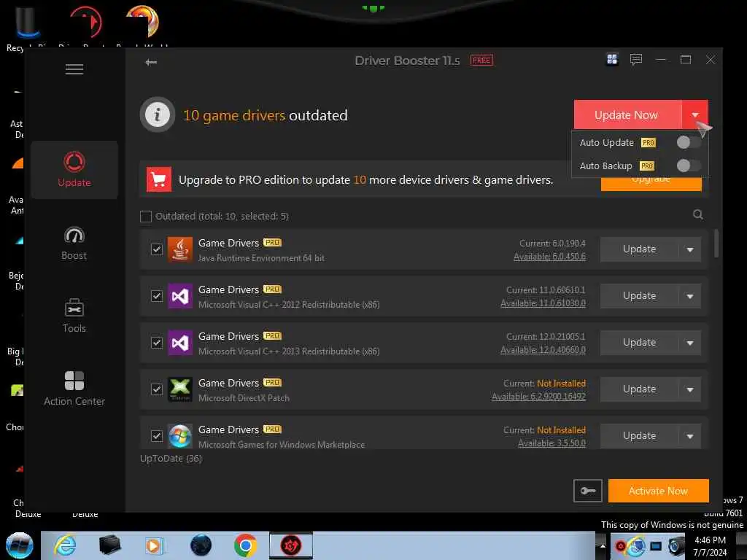Uncheck Games for Windows Marketplace checkbox
The image size is (747, 560).
click(x=157, y=436)
